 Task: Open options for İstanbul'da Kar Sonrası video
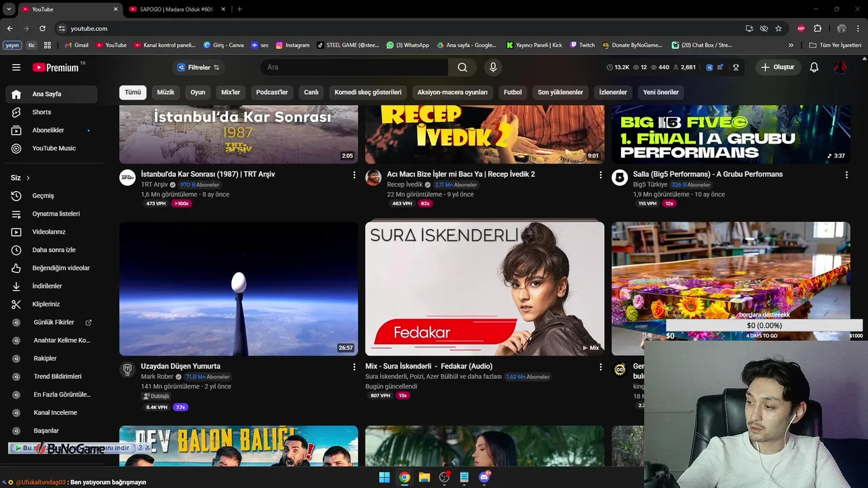click(354, 175)
